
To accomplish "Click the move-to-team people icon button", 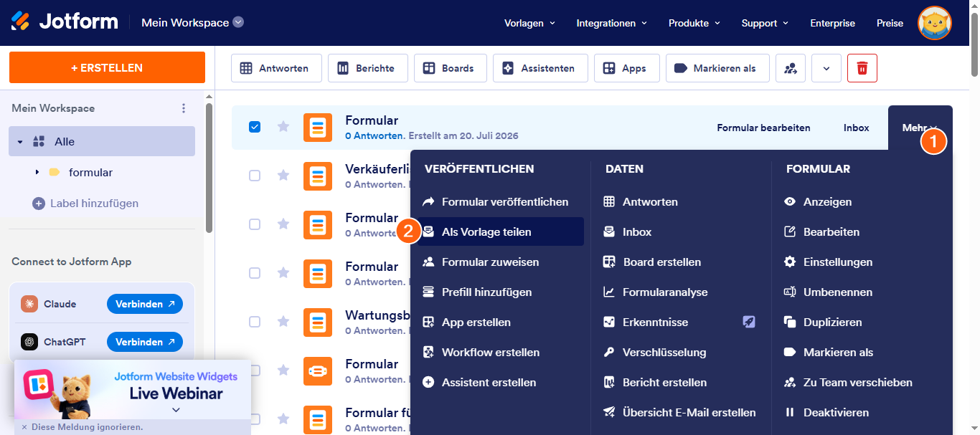I will pos(791,68).
